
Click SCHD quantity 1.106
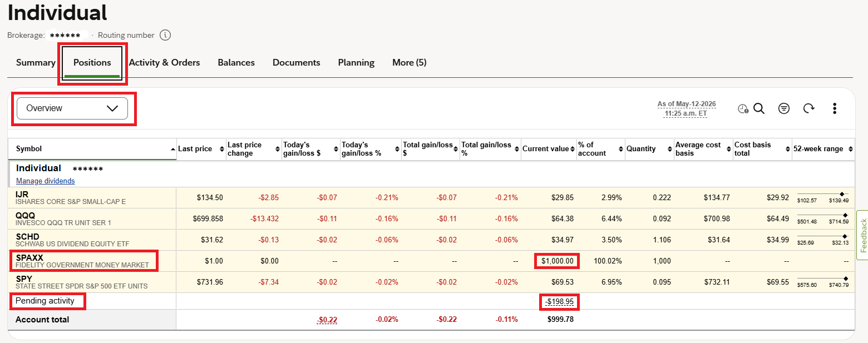pos(662,240)
